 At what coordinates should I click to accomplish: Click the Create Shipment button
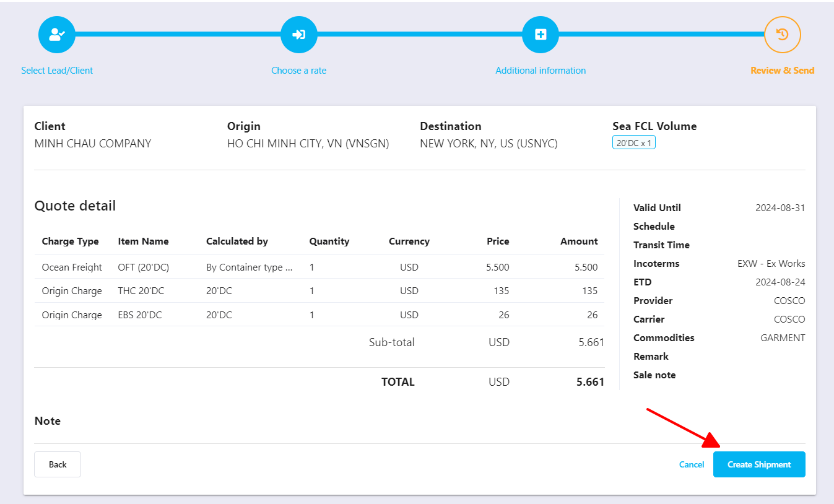click(759, 464)
